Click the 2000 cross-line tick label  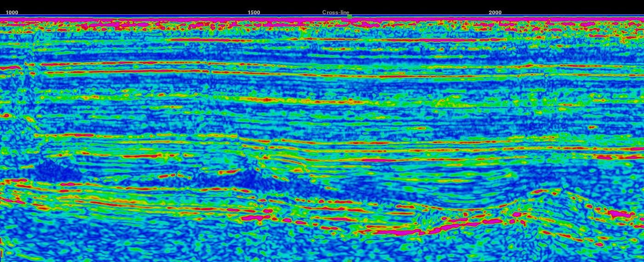(495, 12)
